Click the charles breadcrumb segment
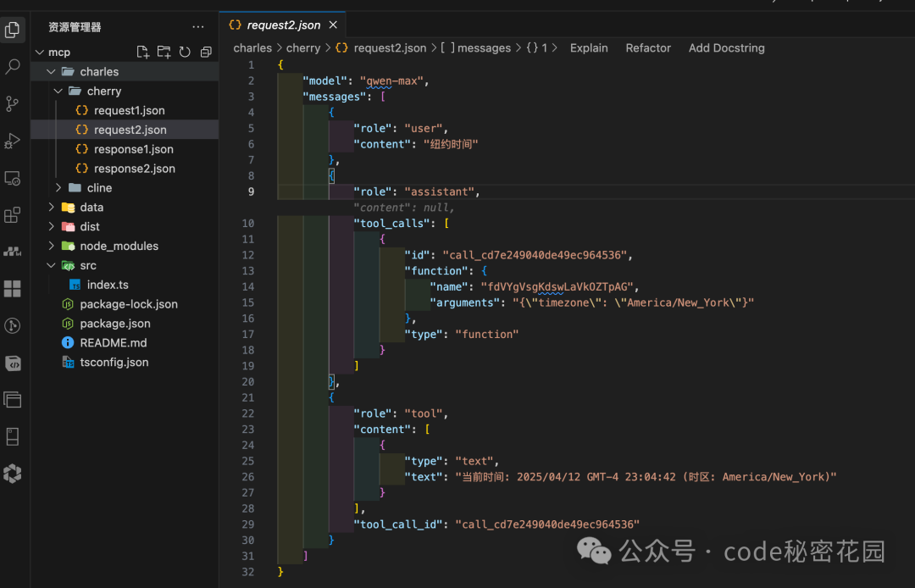 coord(252,47)
